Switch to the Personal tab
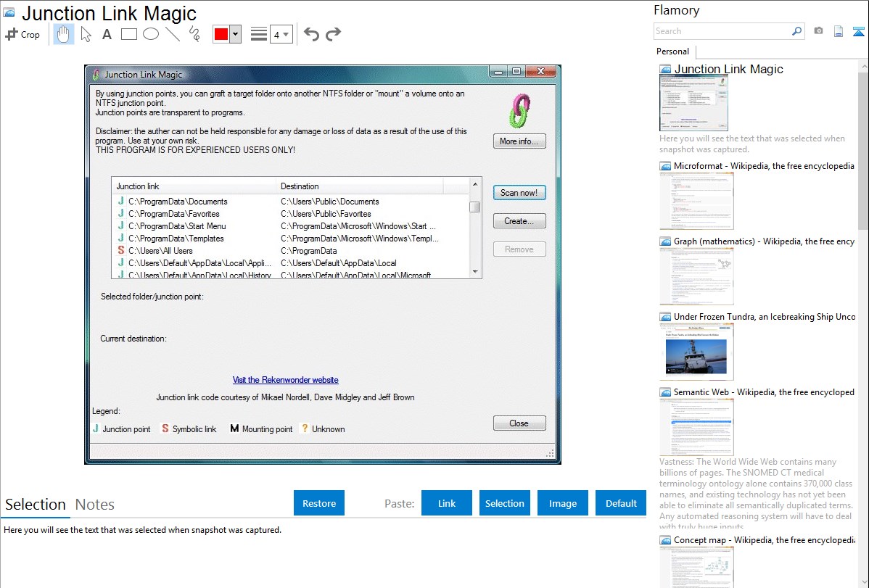The width and height of the screenshot is (869, 588). 673,51
